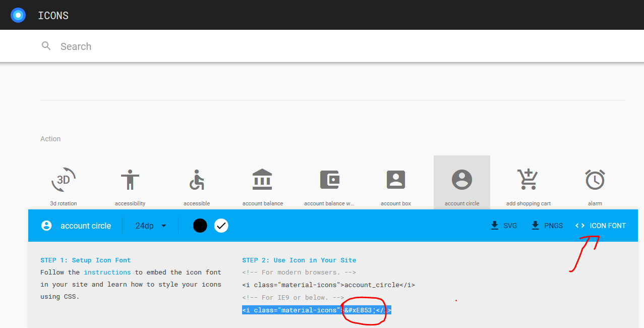Download the icon as SVG
644x328 pixels.
pos(503,226)
